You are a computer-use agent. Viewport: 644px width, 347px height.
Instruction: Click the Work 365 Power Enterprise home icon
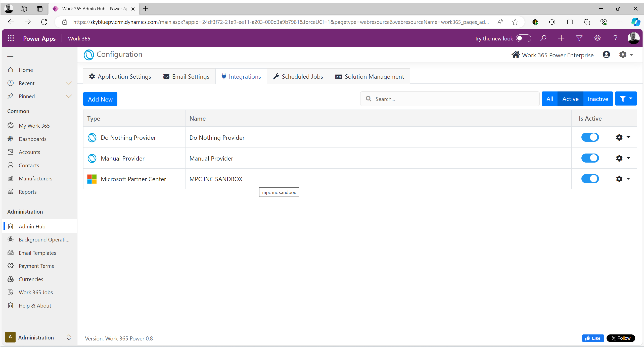coord(516,55)
